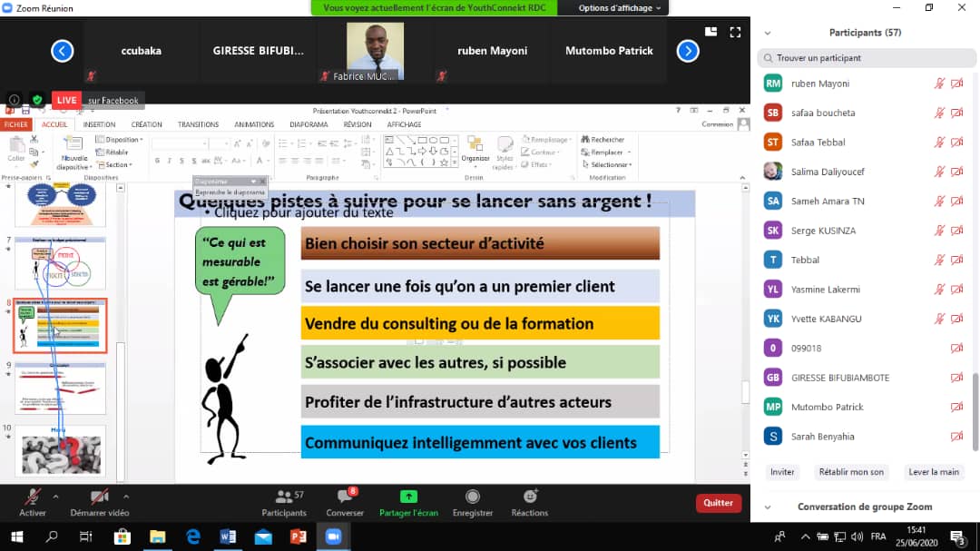Unmute microphone with Activer button
Image resolution: width=980 pixels, height=551 pixels.
[33, 502]
